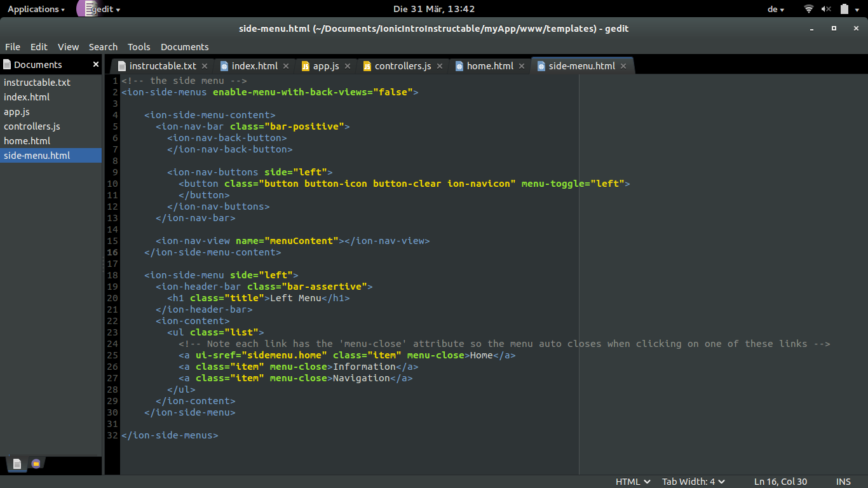Click the Ln 16, Col 30 indicator
The image size is (868, 488).
tap(780, 482)
